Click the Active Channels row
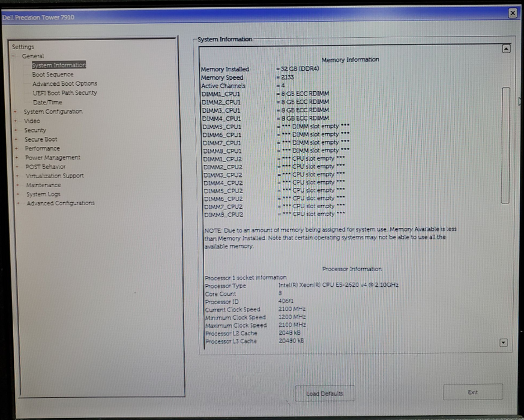 pyautogui.click(x=243, y=86)
